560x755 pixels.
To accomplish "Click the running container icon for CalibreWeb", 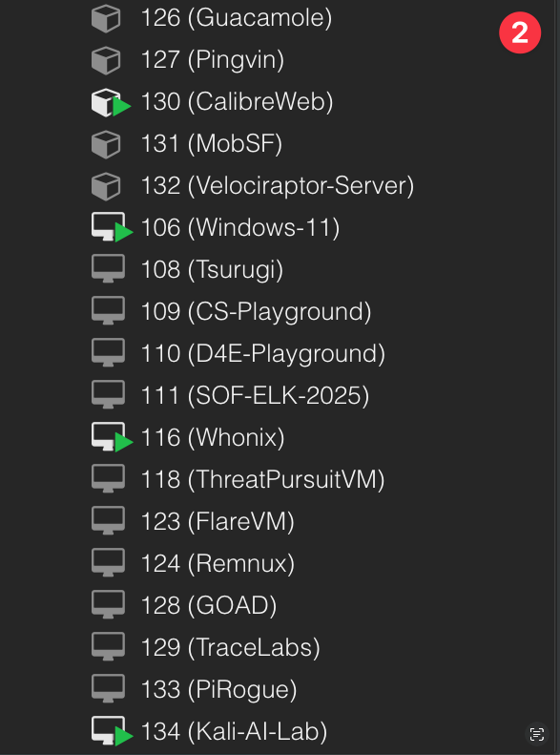I will click(x=111, y=102).
